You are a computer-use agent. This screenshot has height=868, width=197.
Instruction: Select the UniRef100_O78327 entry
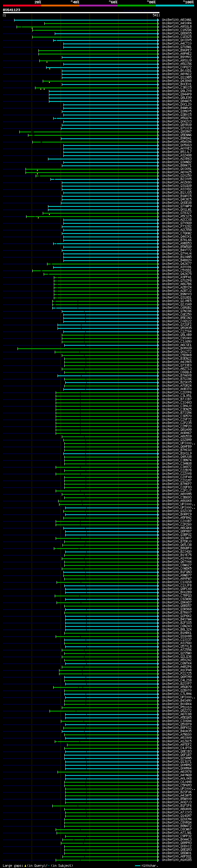click(177, 213)
